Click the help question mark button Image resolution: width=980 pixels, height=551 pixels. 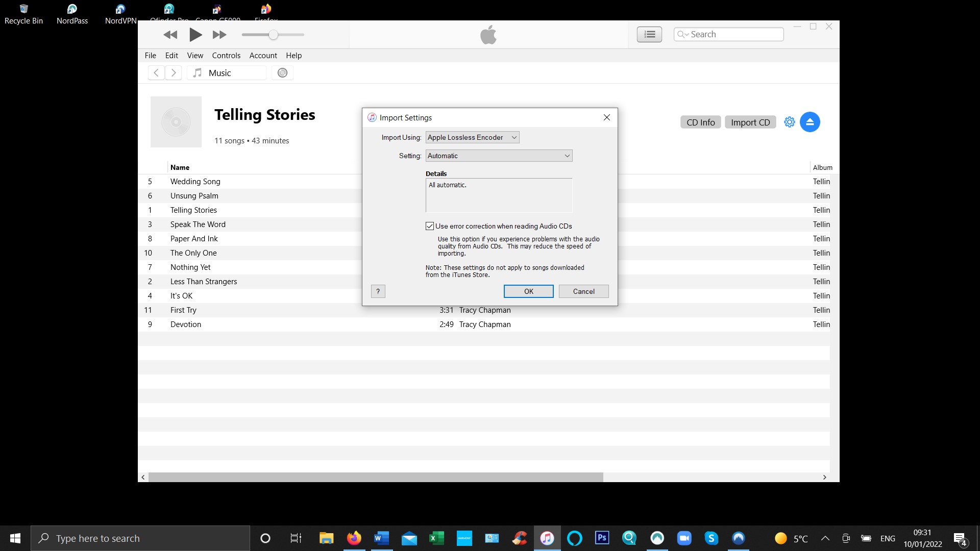coord(378,291)
